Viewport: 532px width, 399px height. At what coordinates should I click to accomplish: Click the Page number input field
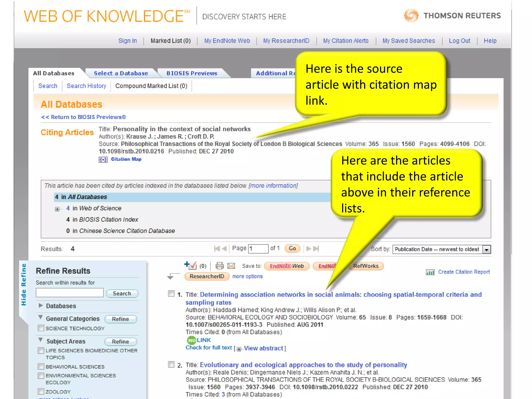[258, 249]
